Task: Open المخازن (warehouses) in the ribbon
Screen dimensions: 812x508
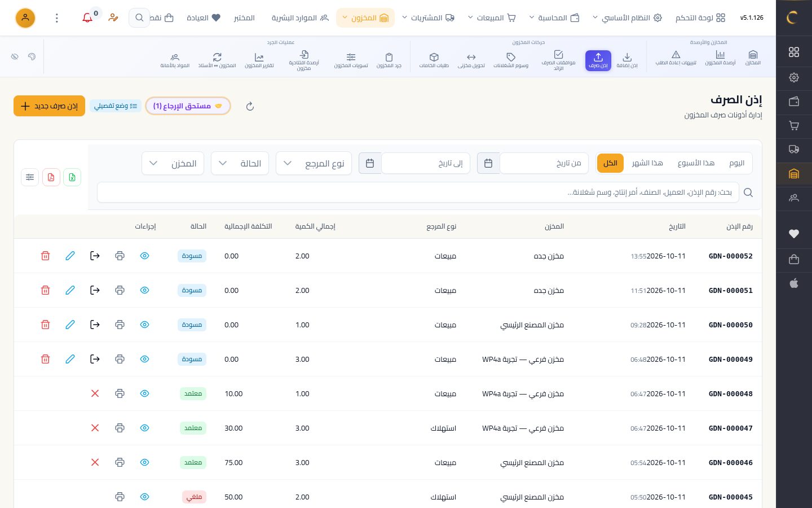Action: click(x=753, y=58)
